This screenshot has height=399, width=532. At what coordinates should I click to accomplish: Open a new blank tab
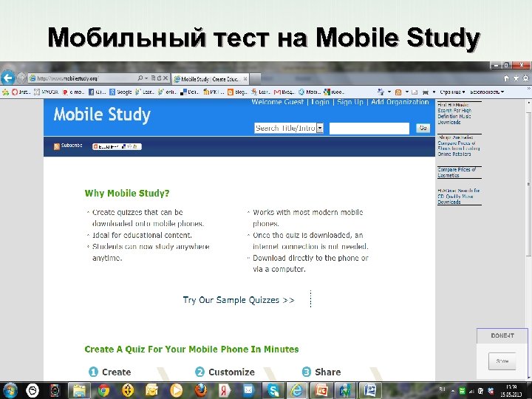[255, 79]
